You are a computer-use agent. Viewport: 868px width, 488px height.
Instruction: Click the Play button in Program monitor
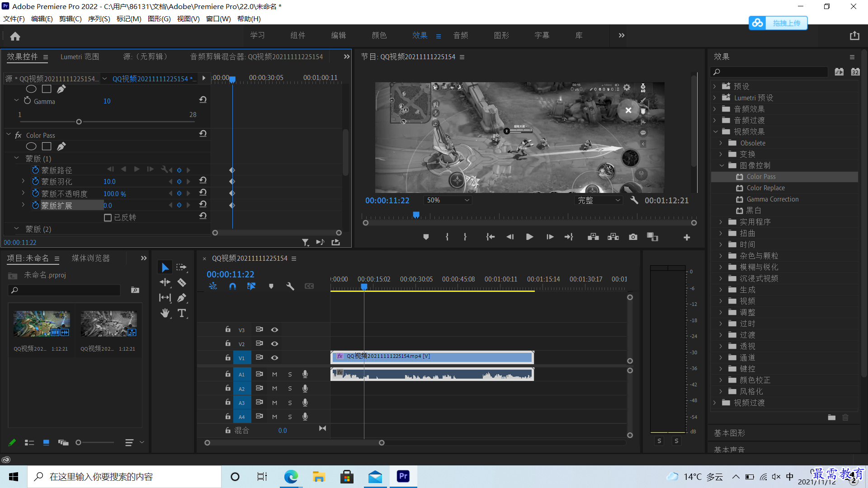click(529, 237)
